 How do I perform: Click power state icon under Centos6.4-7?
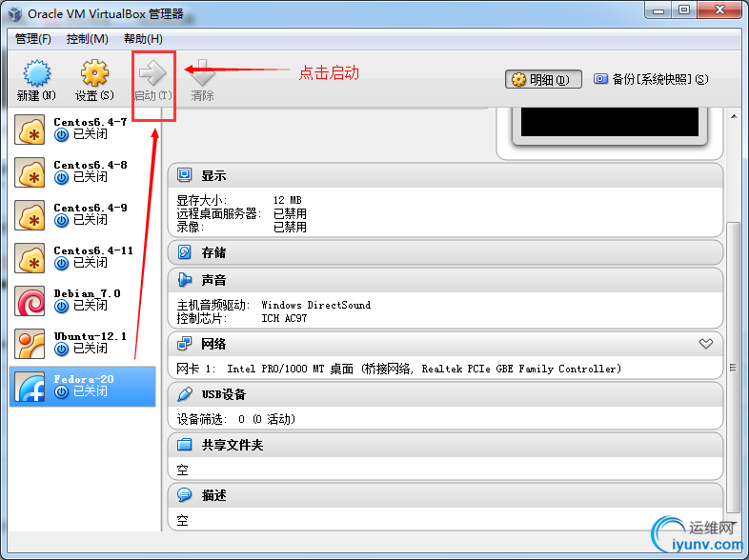pos(61,135)
